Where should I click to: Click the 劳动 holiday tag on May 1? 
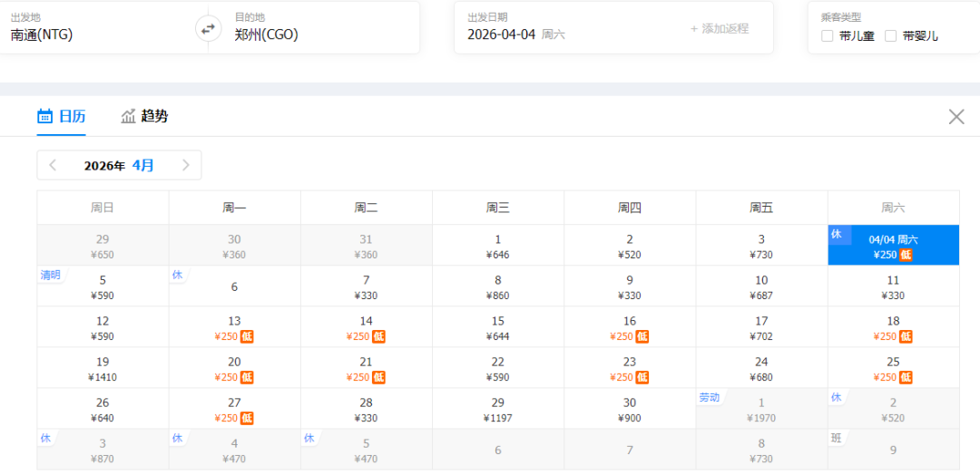tap(710, 397)
